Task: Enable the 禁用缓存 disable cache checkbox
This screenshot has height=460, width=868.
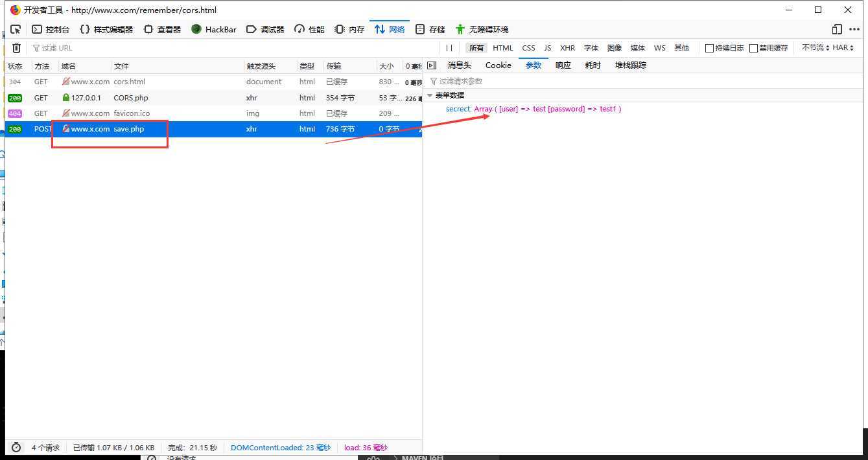Action: (753, 48)
